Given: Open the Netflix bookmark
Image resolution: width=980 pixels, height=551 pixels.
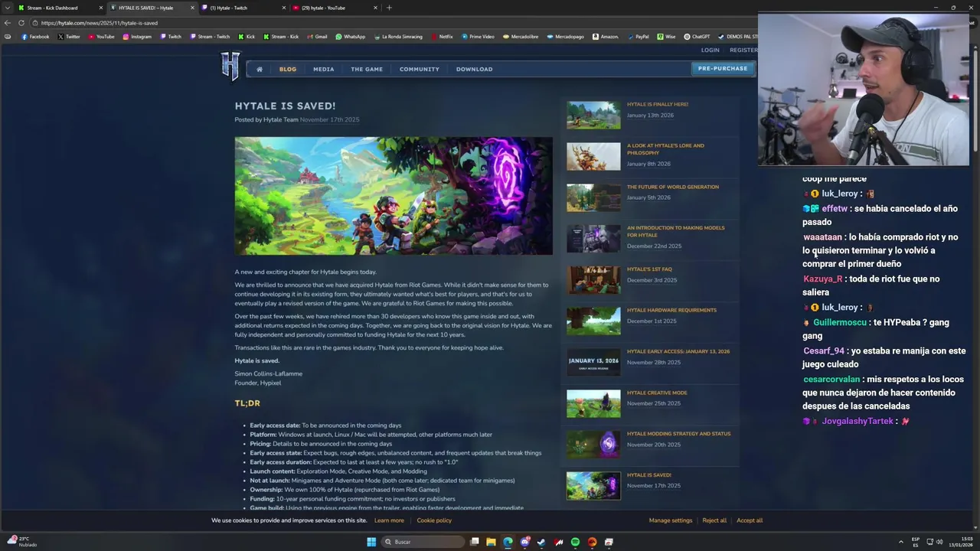Looking at the screenshot, I should click(x=442, y=37).
